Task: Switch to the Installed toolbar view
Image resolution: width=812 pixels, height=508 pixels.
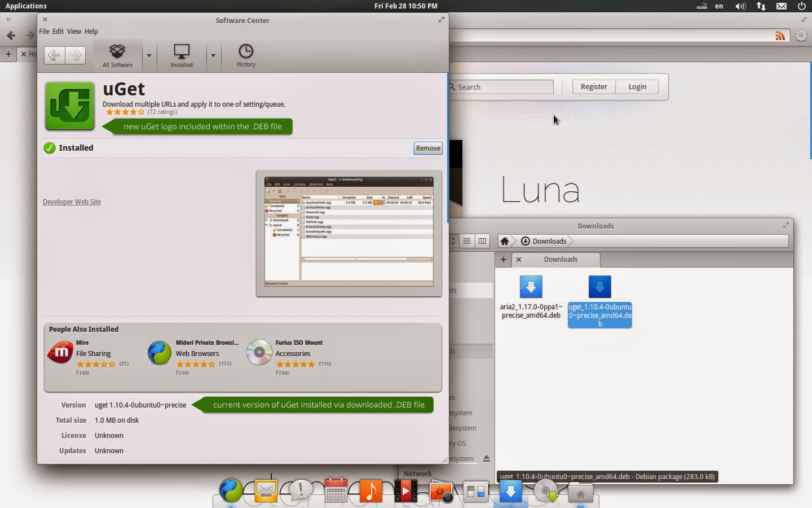Action: pyautogui.click(x=181, y=55)
